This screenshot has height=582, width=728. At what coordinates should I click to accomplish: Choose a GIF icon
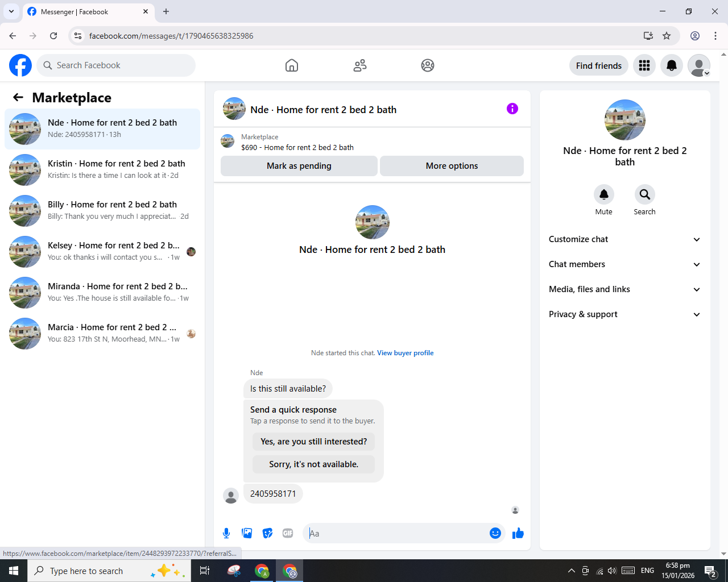(288, 533)
